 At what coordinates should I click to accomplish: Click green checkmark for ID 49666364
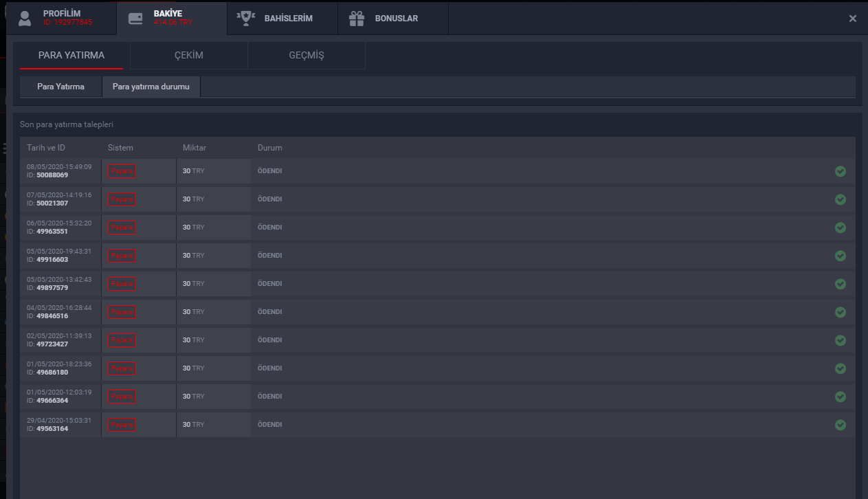(840, 397)
